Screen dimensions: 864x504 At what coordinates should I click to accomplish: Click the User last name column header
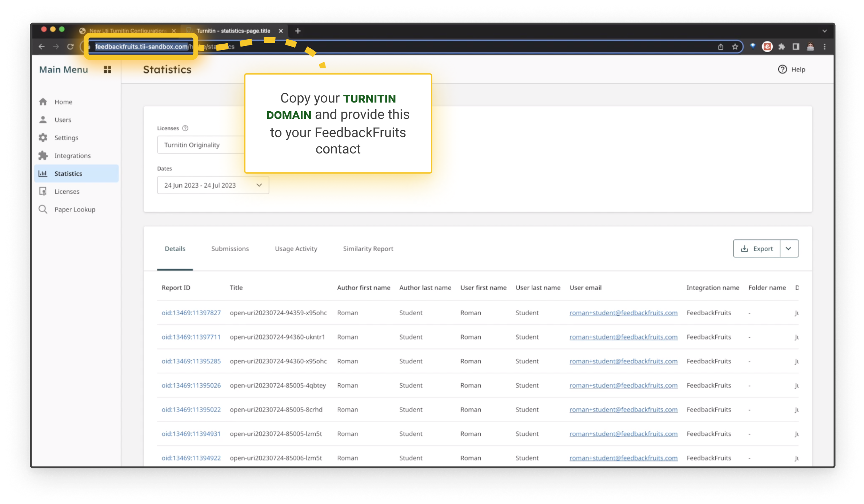click(538, 288)
